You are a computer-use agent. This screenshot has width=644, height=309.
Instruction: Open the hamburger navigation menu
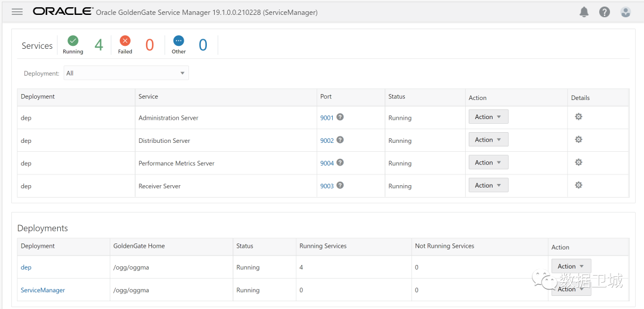point(17,12)
